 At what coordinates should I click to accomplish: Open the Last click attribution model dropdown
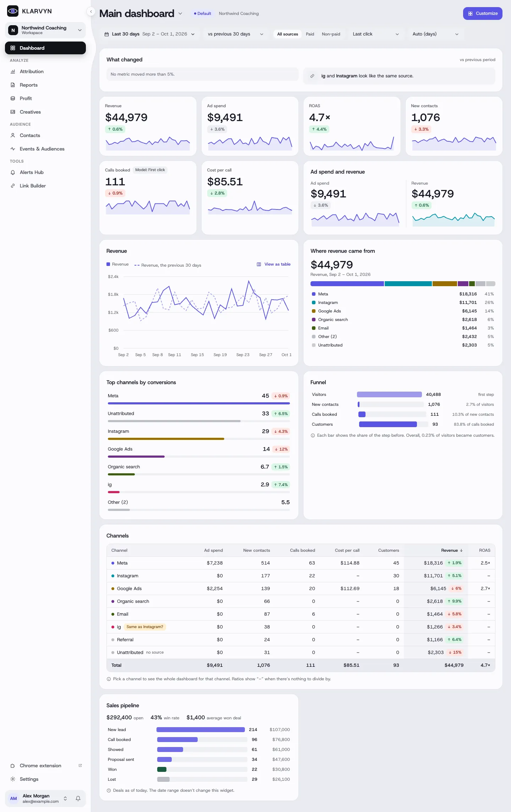coord(376,34)
